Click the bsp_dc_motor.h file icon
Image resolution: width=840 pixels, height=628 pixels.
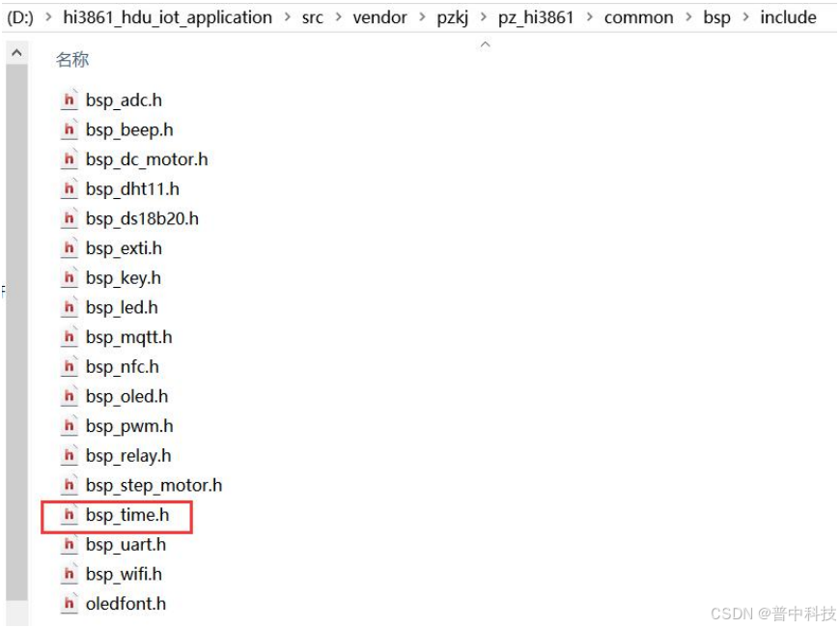click(x=70, y=158)
